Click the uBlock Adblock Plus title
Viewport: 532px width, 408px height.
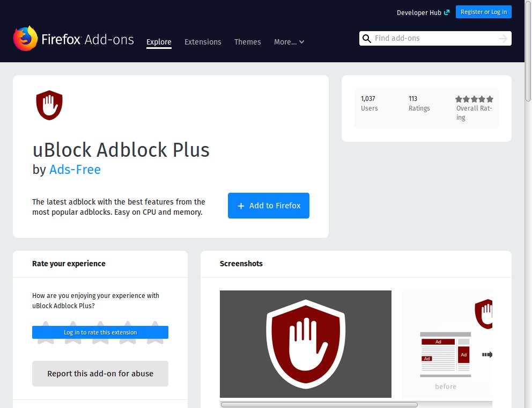click(x=121, y=150)
